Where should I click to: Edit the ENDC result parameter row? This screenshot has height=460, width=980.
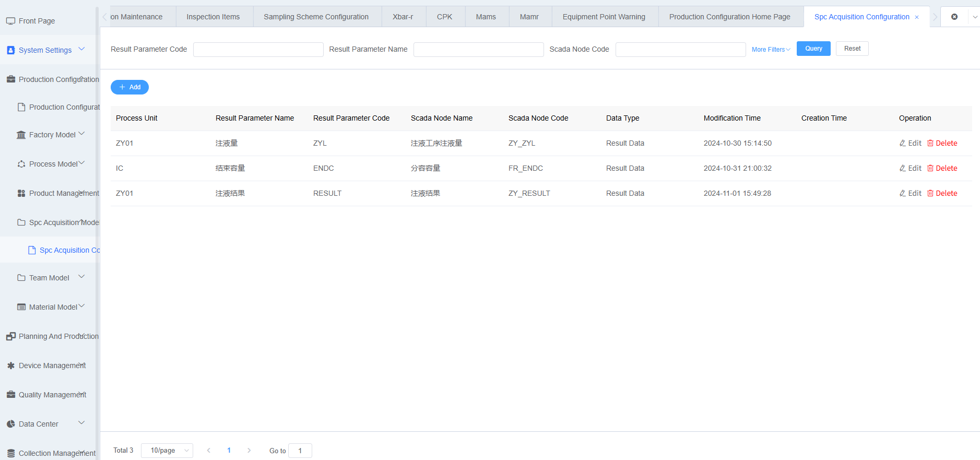910,168
